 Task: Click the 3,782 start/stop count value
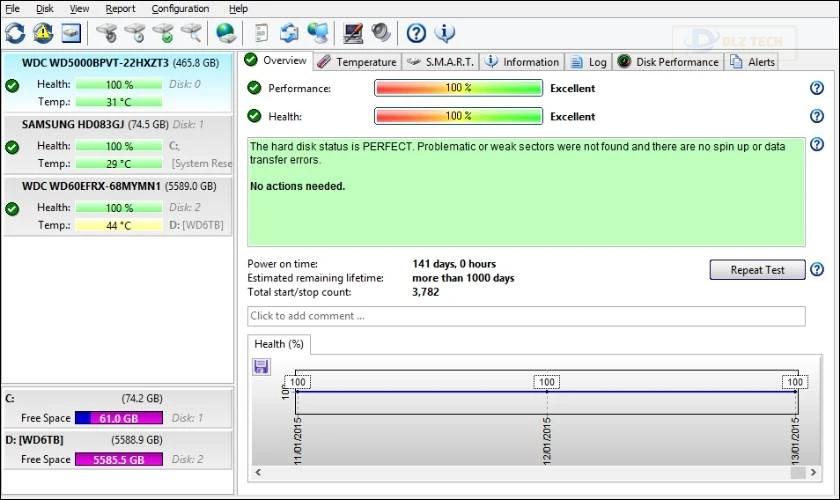pyautogui.click(x=426, y=292)
